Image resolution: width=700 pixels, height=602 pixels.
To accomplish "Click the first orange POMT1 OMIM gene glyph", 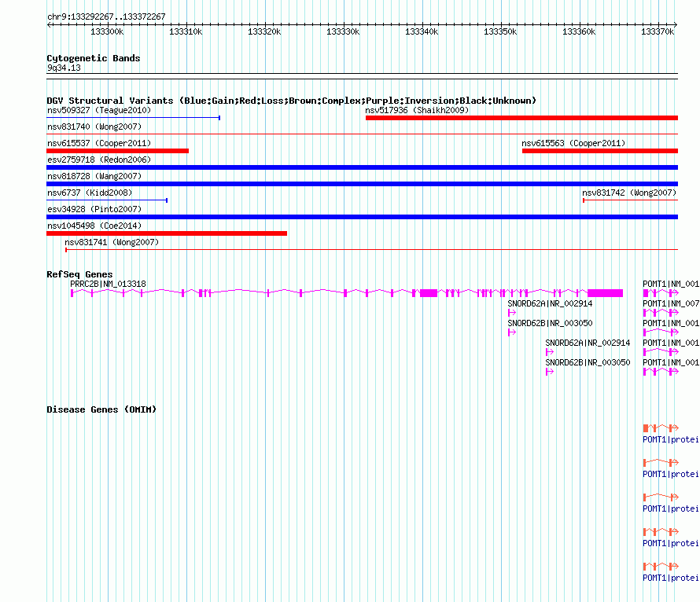I will click(x=661, y=428).
